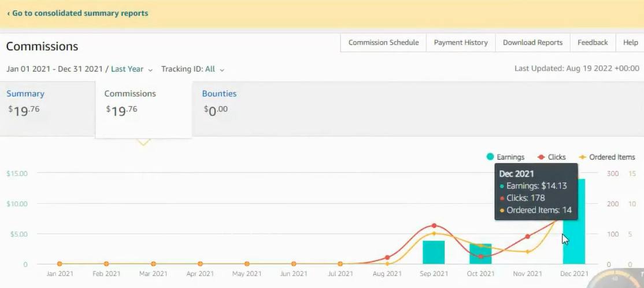Click 'Ordered Items: 14' in tooltip
The height and width of the screenshot is (288, 644).
point(539,211)
